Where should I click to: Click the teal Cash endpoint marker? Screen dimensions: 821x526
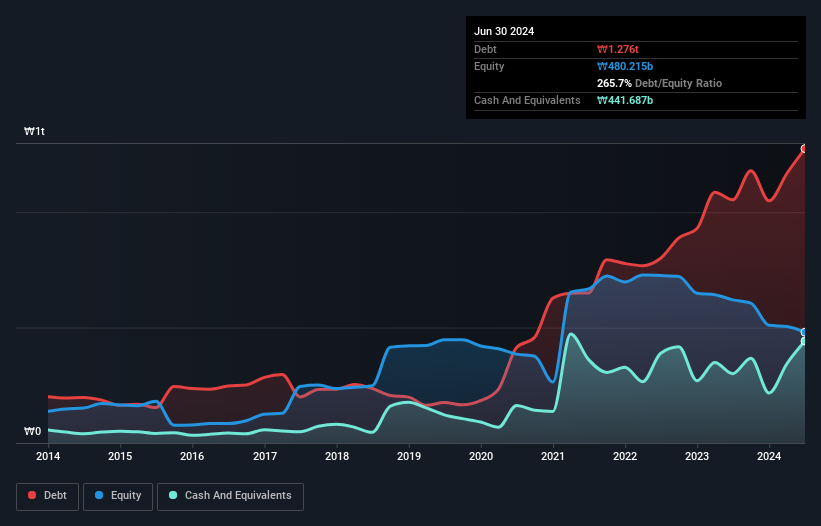coord(805,341)
